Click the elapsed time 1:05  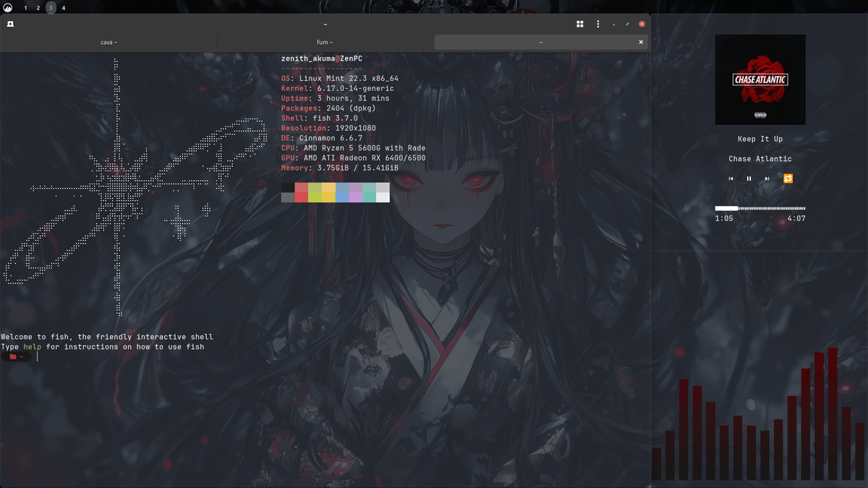pyautogui.click(x=724, y=218)
